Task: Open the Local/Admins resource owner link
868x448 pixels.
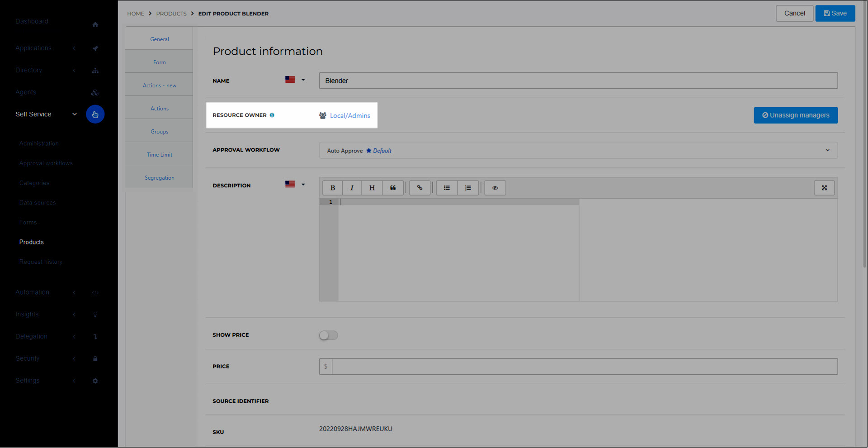Action: pos(349,115)
